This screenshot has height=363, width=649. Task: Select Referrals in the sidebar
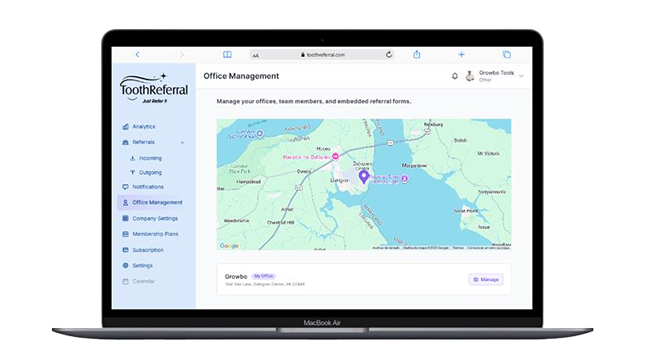[143, 142]
